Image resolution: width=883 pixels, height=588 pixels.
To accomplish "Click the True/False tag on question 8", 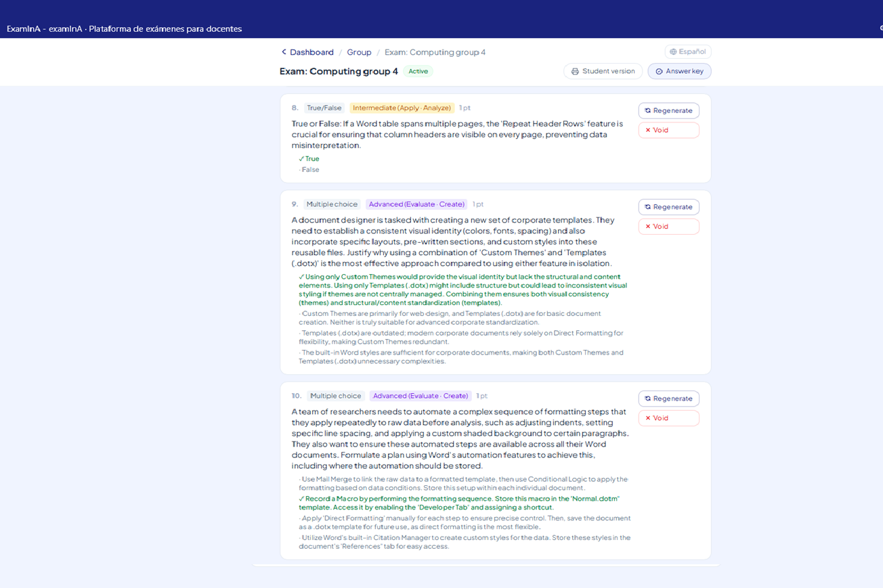I will click(x=324, y=108).
